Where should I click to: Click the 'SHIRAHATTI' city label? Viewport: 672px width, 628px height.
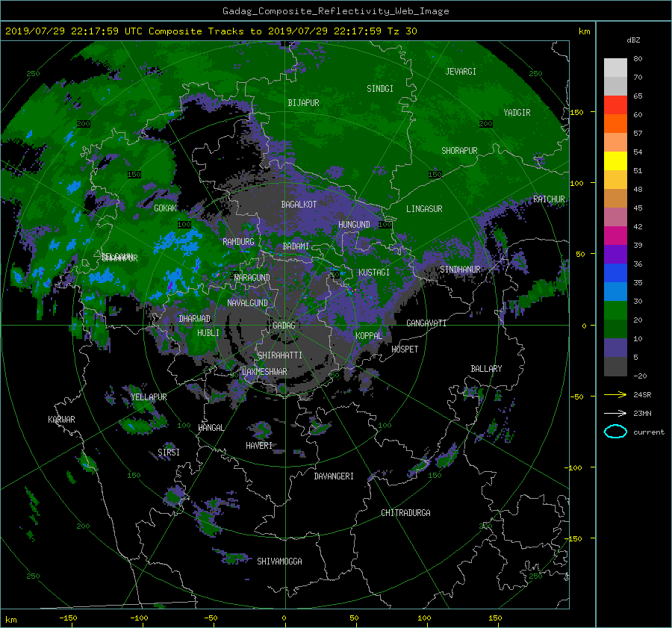pyautogui.click(x=280, y=355)
